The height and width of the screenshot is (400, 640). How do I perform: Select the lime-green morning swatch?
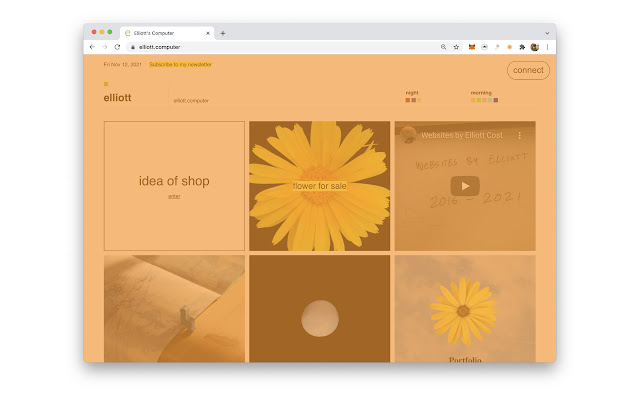tap(478, 100)
